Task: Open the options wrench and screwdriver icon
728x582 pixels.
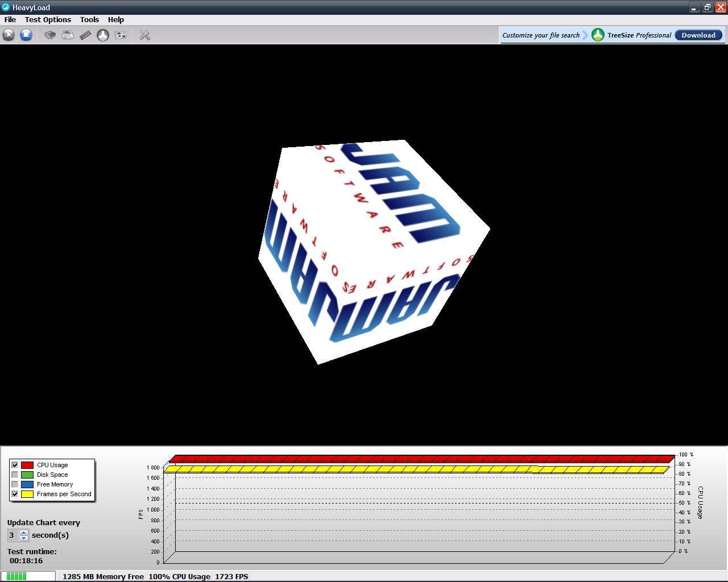Action: coord(145,35)
